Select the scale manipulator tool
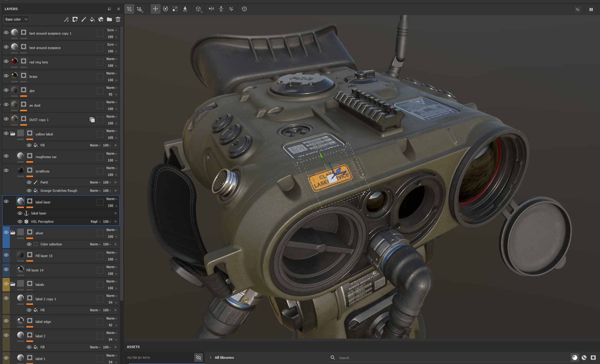The image size is (600, 364). (x=175, y=9)
